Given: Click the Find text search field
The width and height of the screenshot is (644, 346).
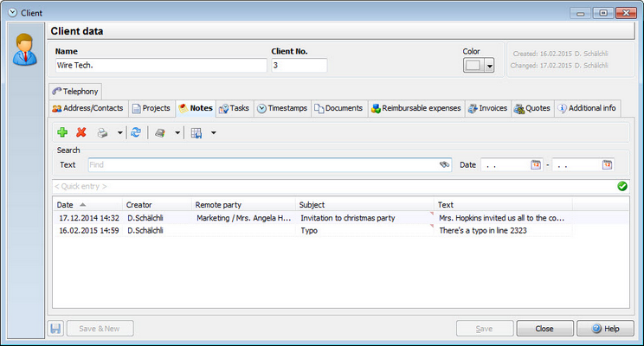Looking at the screenshot, I should [x=270, y=164].
